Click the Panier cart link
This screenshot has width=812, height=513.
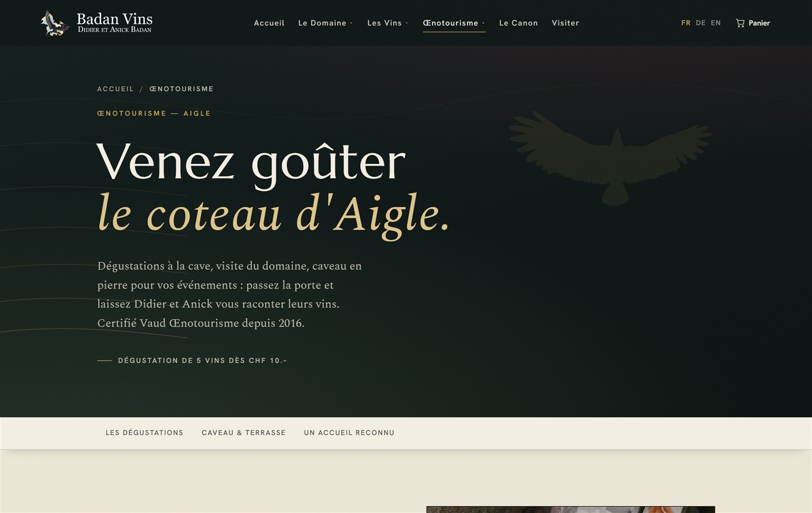tap(753, 23)
